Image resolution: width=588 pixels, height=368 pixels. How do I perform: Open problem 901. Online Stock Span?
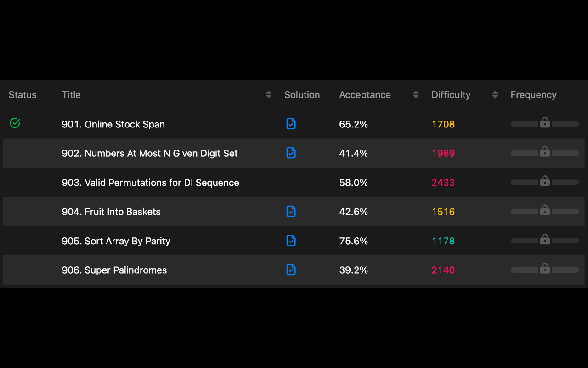(x=113, y=124)
